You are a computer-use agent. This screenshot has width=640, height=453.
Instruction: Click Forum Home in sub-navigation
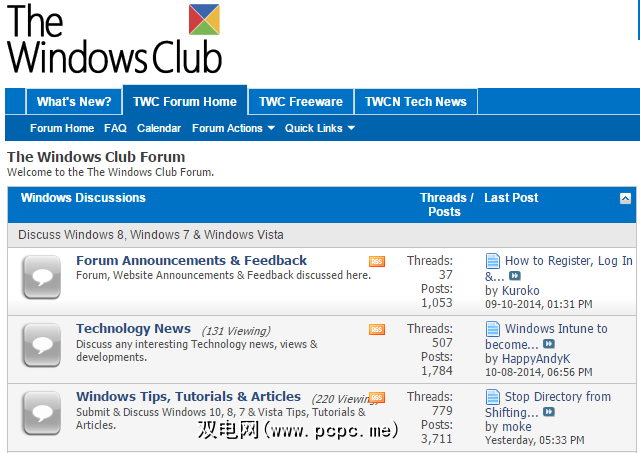click(62, 128)
